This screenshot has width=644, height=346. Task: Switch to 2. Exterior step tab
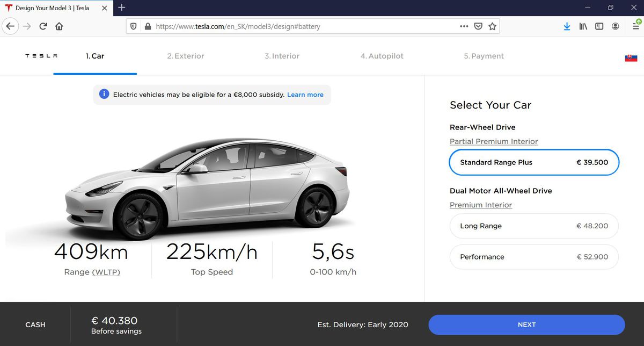(185, 56)
